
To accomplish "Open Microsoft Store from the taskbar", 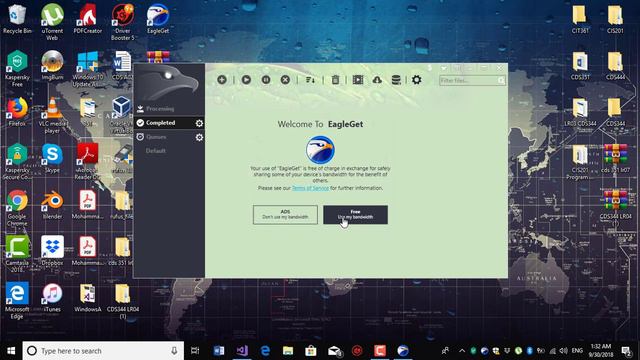I will [x=311, y=351].
